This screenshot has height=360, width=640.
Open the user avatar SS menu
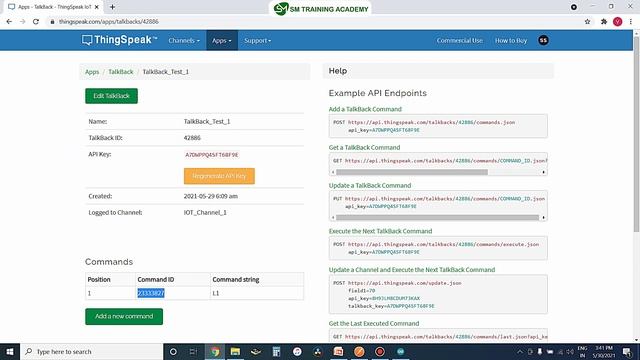(543, 40)
